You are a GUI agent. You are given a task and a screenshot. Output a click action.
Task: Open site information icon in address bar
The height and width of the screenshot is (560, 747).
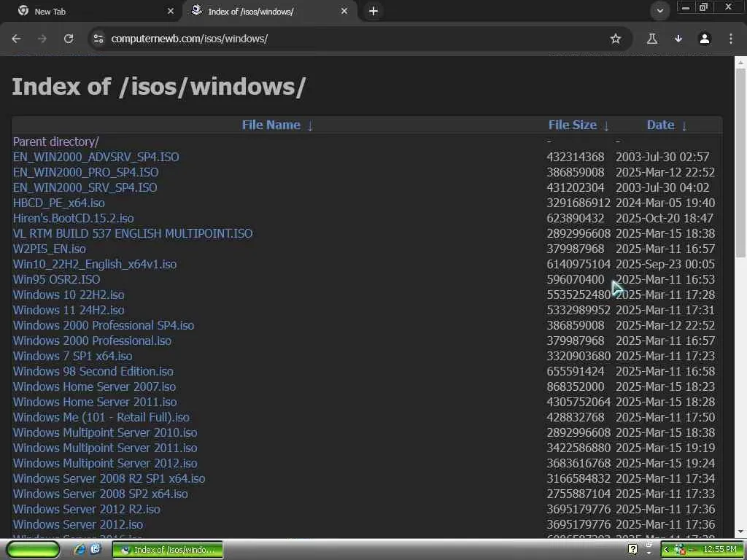[98, 39]
